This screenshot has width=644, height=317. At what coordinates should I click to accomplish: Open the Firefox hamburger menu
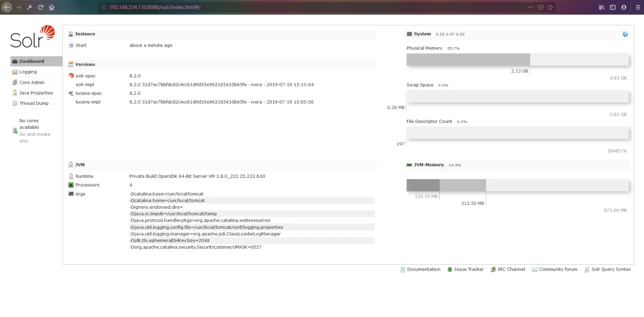coord(638,7)
